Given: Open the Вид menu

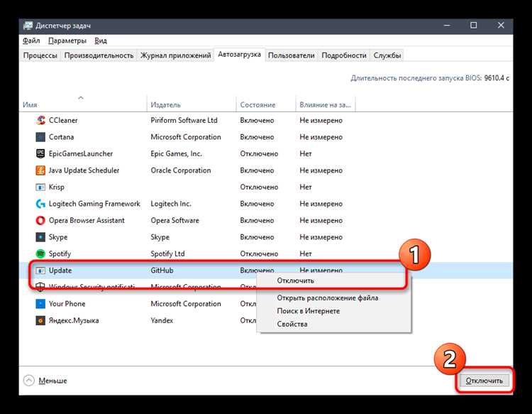Looking at the screenshot, I should pyautogui.click(x=101, y=40).
